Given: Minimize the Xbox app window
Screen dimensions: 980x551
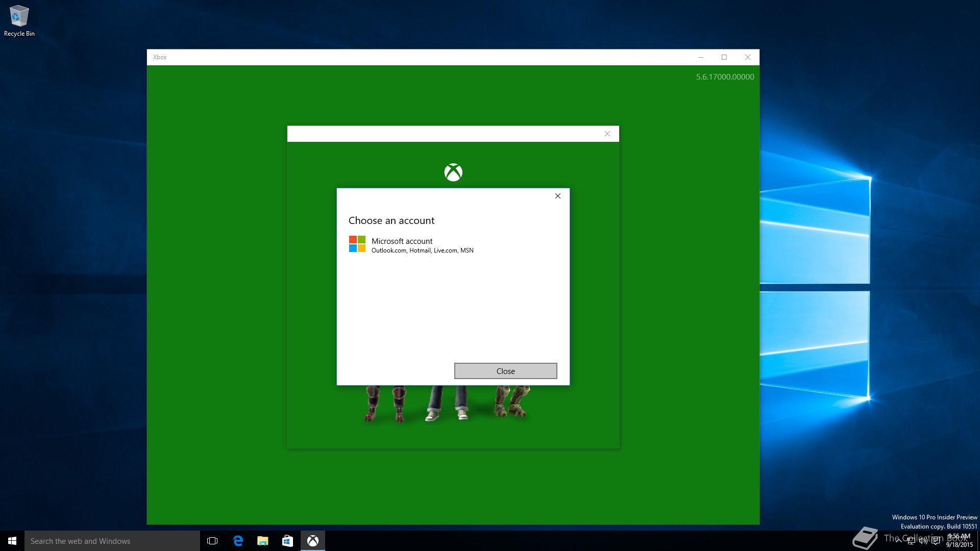Looking at the screenshot, I should pyautogui.click(x=701, y=57).
